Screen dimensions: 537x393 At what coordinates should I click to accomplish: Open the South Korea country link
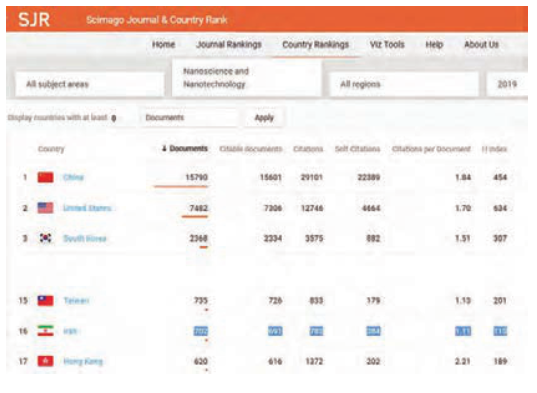(x=85, y=238)
